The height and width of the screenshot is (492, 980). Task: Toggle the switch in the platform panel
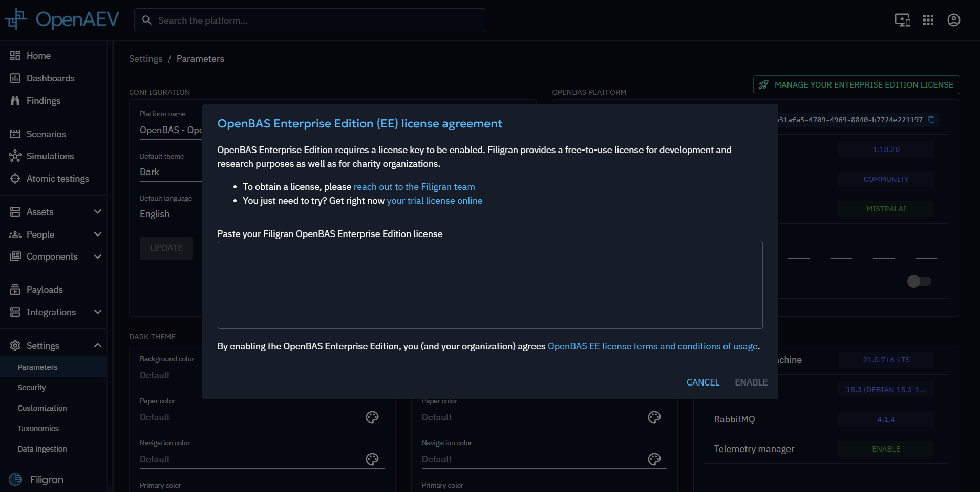pyautogui.click(x=919, y=281)
